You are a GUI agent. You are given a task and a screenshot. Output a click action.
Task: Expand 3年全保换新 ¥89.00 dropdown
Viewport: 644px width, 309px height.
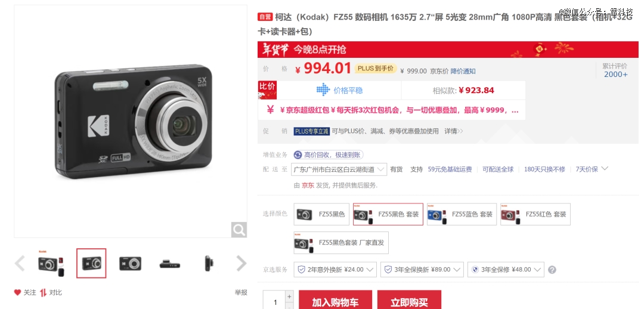[x=422, y=270]
